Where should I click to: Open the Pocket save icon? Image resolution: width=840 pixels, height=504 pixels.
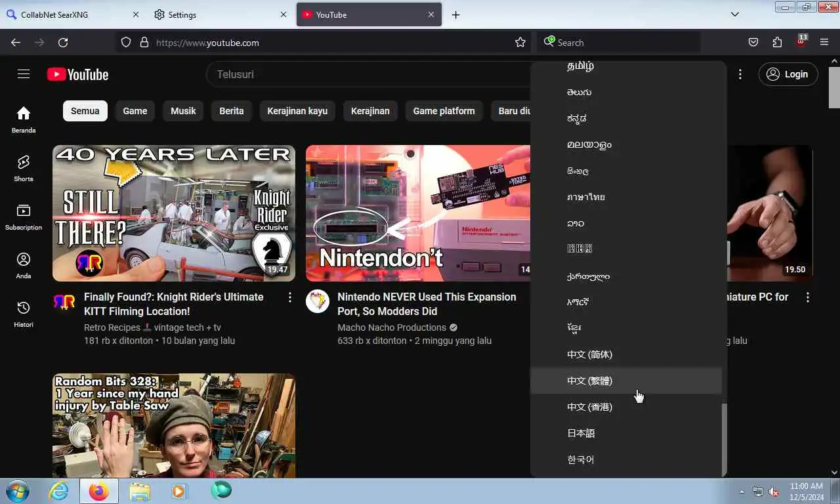tap(753, 43)
